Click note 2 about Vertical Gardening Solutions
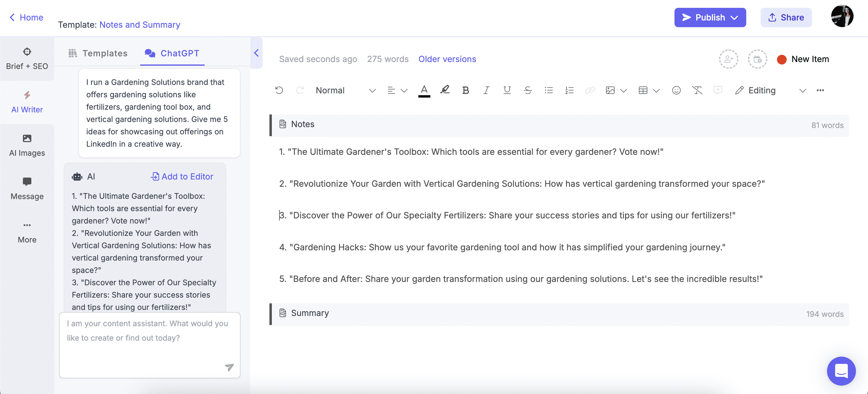Screen dimensions: 868x394 point(522,184)
